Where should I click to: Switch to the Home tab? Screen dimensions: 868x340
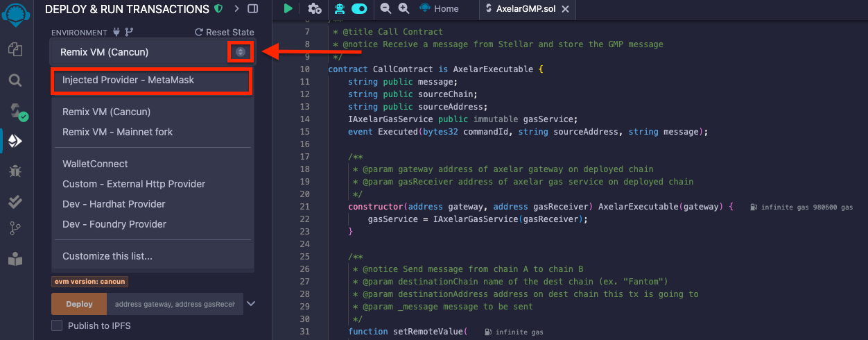[440, 9]
